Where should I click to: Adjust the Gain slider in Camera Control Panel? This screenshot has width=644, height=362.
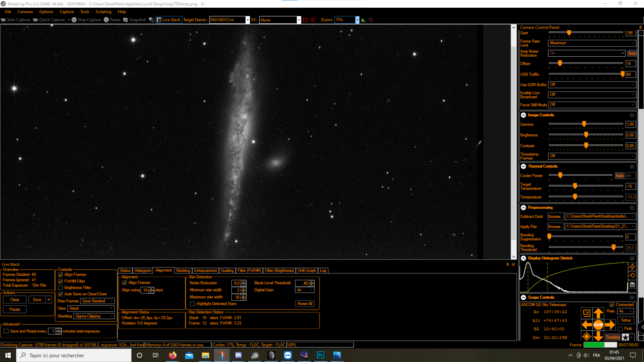(x=569, y=33)
